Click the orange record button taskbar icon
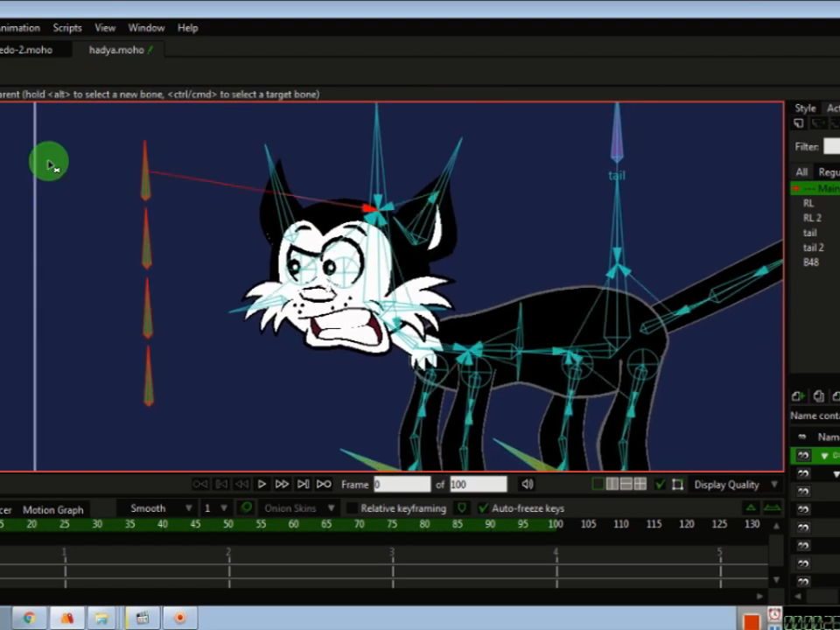 pos(180,618)
